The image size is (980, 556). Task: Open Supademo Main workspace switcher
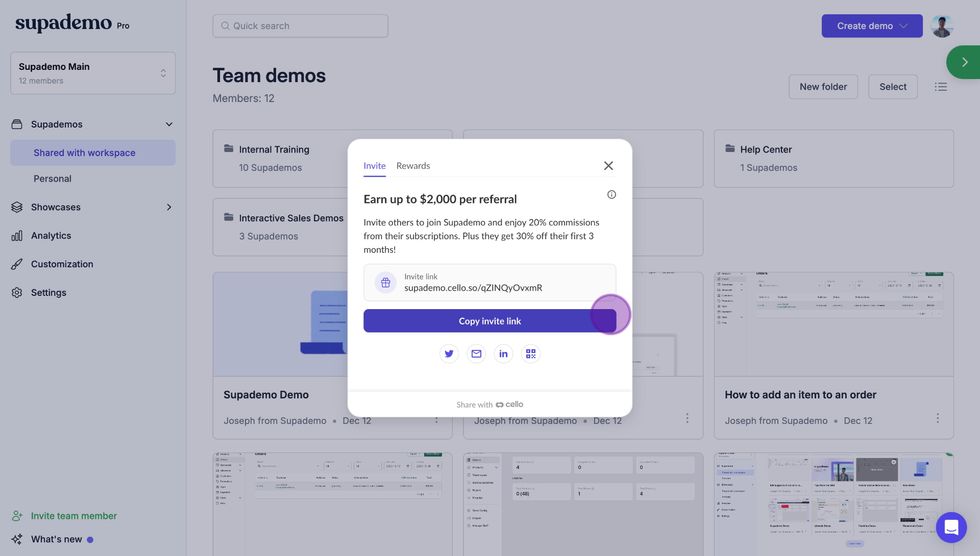(x=93, y=73)
